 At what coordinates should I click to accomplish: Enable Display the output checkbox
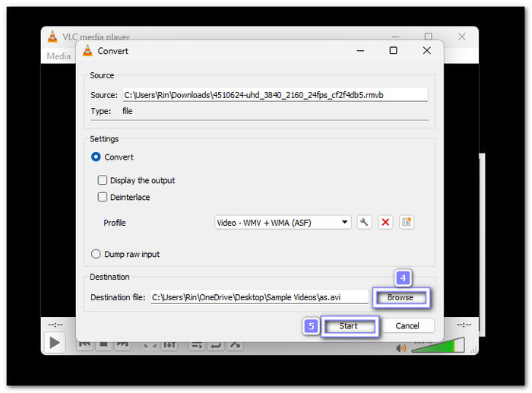[x=103, y=180]
